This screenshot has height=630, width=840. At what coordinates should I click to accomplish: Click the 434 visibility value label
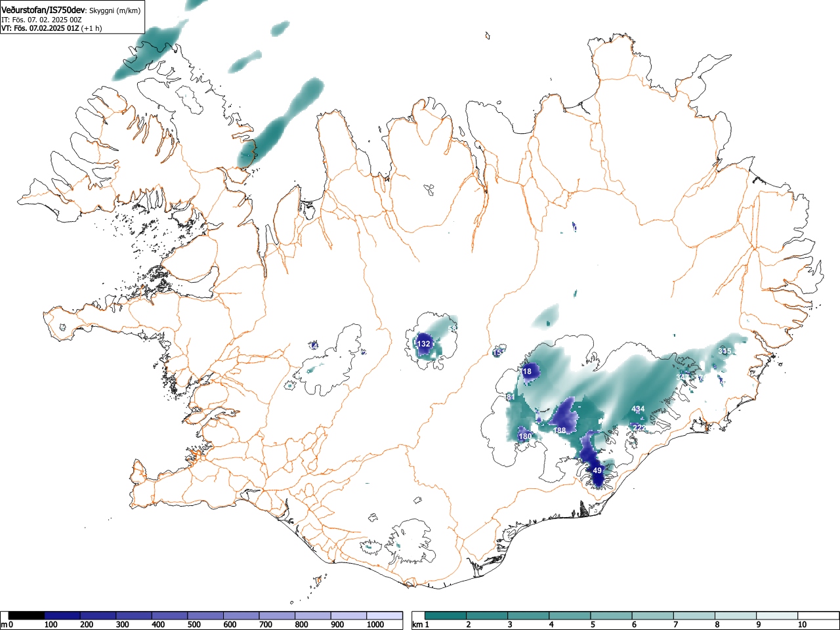[x=638, y=409]
